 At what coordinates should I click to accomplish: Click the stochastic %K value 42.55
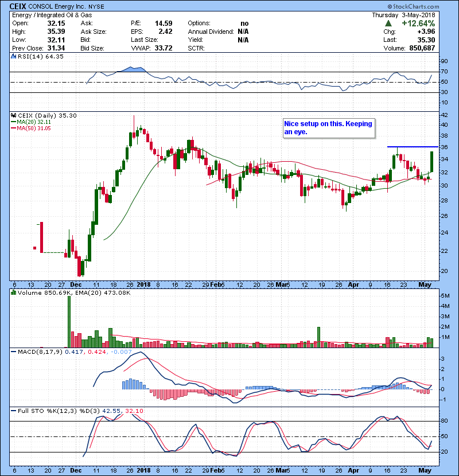point(111,411)
